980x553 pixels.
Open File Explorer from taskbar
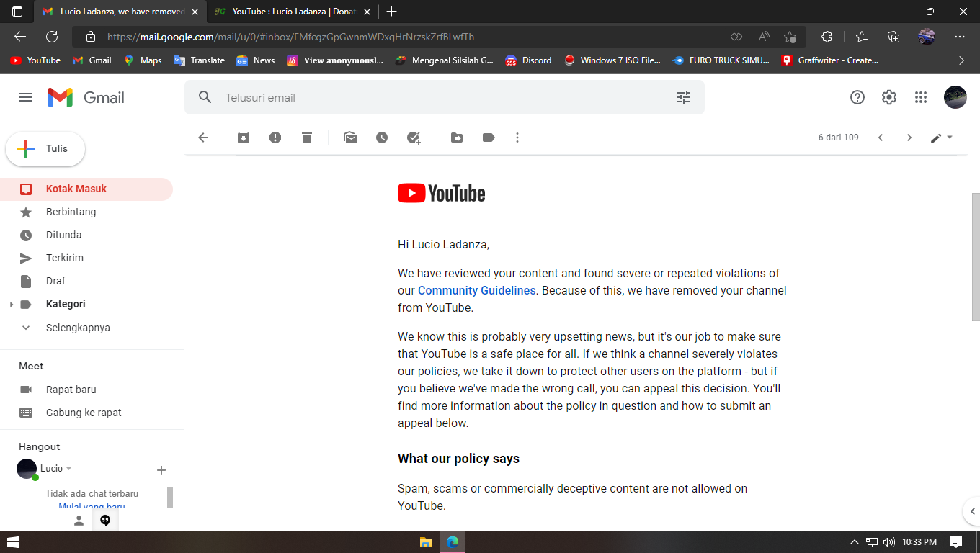(425, 542)
